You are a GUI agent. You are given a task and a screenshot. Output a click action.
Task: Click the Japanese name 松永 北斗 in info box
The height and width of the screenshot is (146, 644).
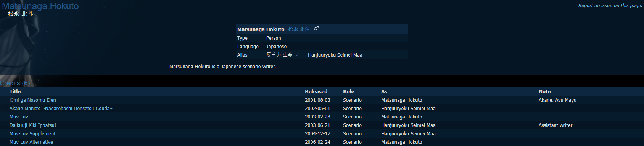(299, 29)
